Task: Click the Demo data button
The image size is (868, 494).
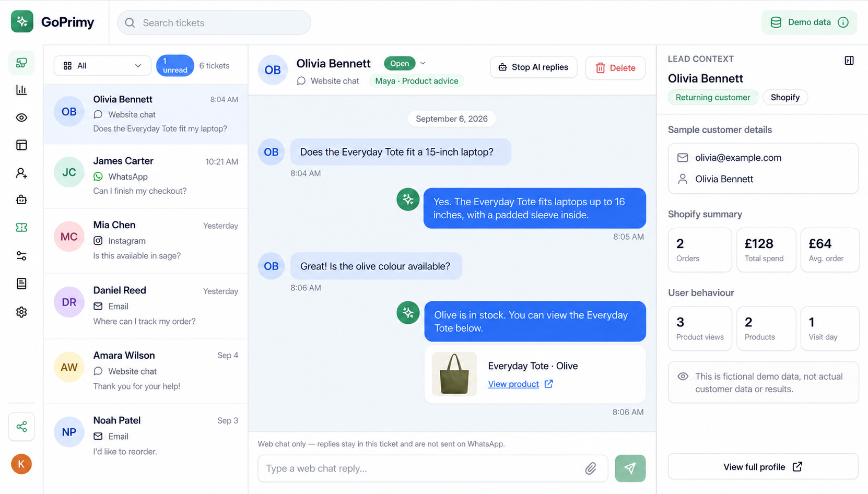Action: coord(809,22)
